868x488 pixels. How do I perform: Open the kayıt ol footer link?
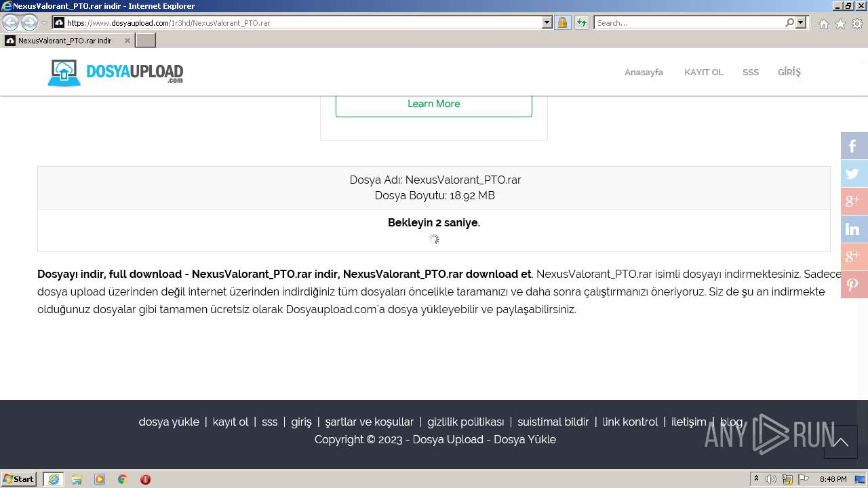click(x=231, y=422)
